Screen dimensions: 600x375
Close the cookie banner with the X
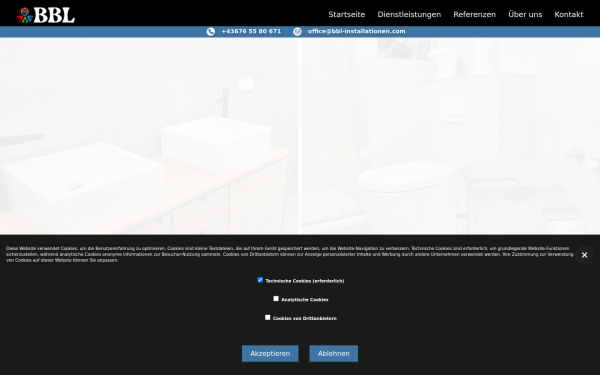click(x=584, y=255)
